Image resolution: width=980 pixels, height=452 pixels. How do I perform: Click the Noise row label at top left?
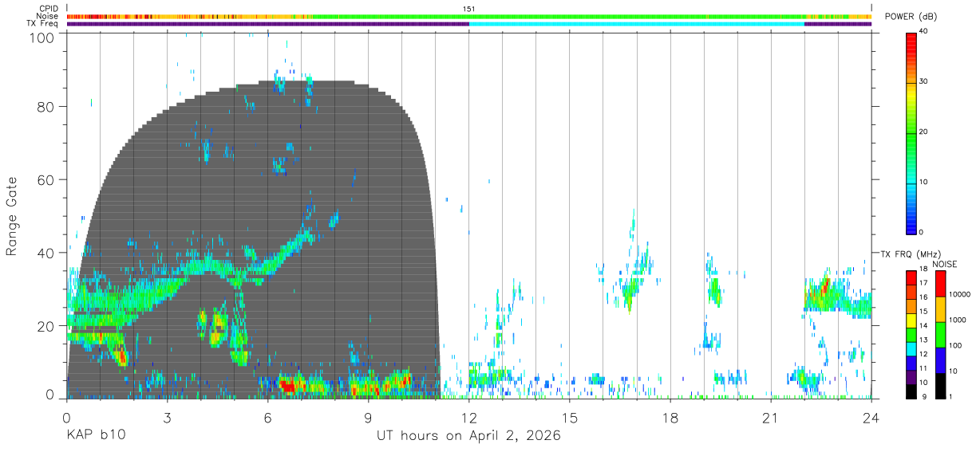tap(48, 16)
